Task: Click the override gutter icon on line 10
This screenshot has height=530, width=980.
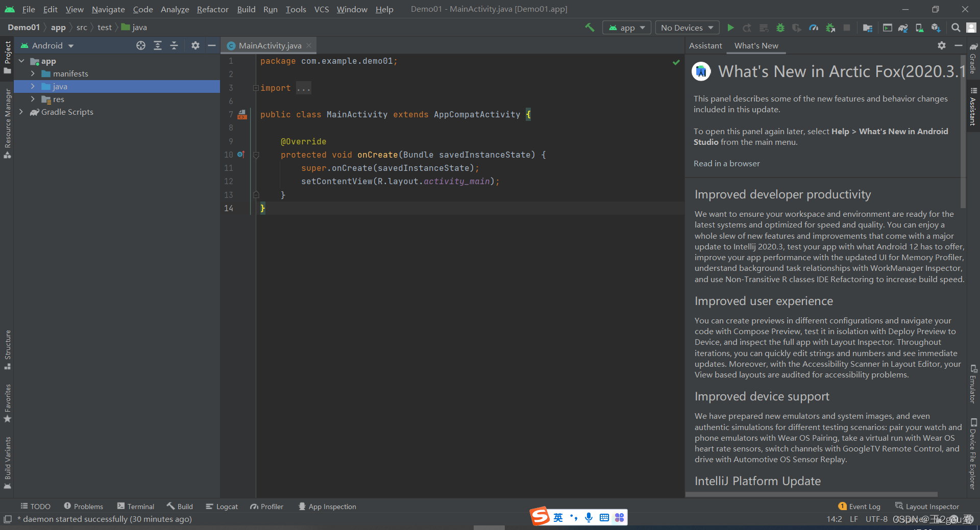Action: tap(241, 154)
